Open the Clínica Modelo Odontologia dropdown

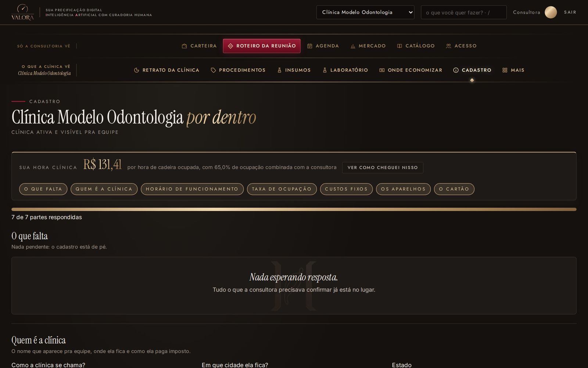click(365, 12)
